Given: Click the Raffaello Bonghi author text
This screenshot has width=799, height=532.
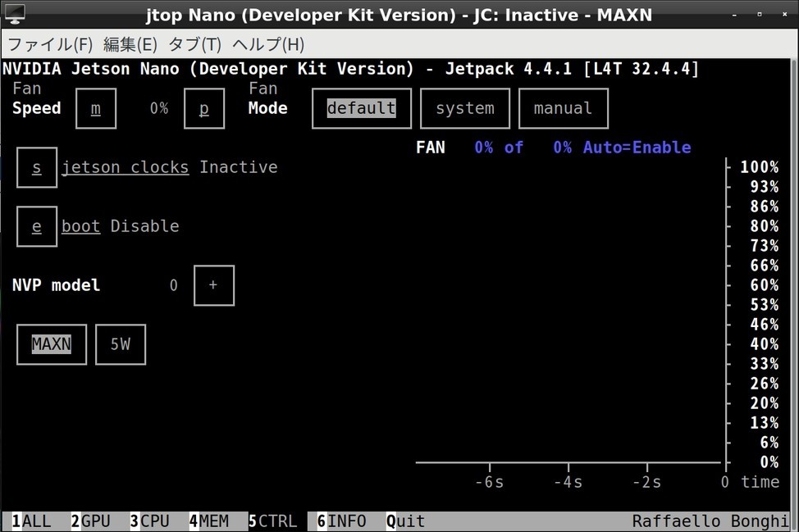Looking at the screenshot, I should coord(710,521).
